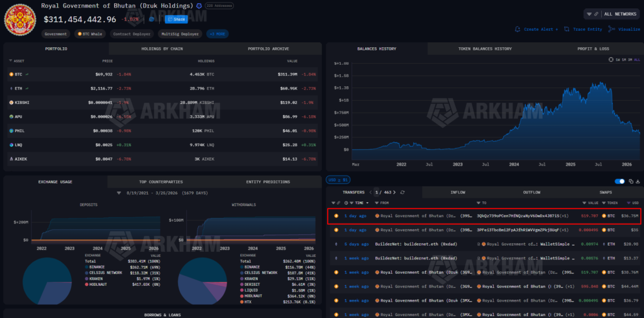644x318 pixels.
Task: Switch to the Holdings By Chain tab
Action: point(162,48)
